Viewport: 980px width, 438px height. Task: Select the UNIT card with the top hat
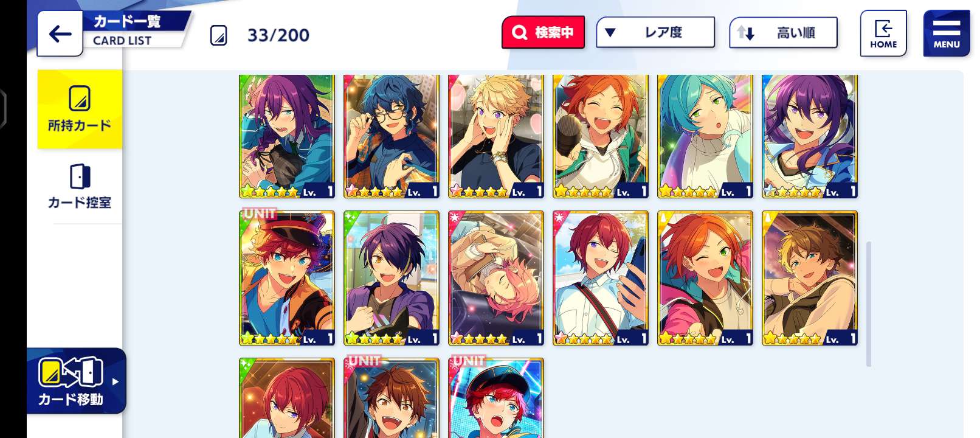point(287,278)
